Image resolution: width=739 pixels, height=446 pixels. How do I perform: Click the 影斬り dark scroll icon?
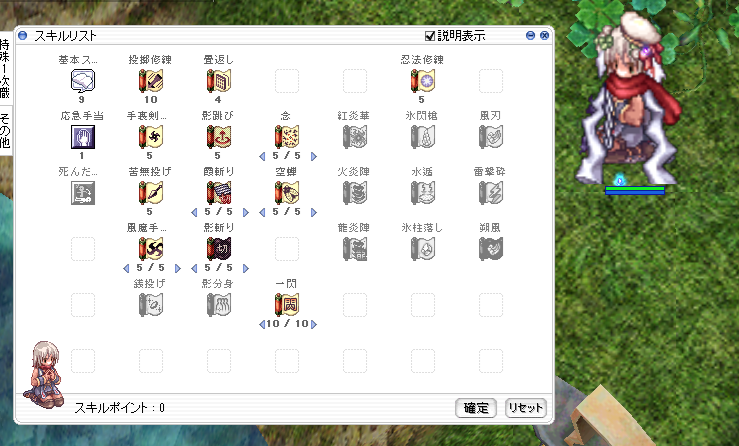coord(219,249)
